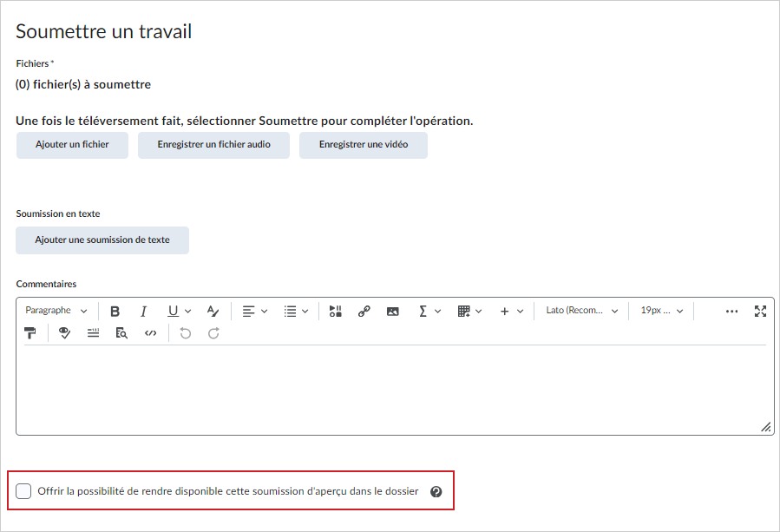Click the Ajouter un fichier button
The image size is (780, 532).
72,145
